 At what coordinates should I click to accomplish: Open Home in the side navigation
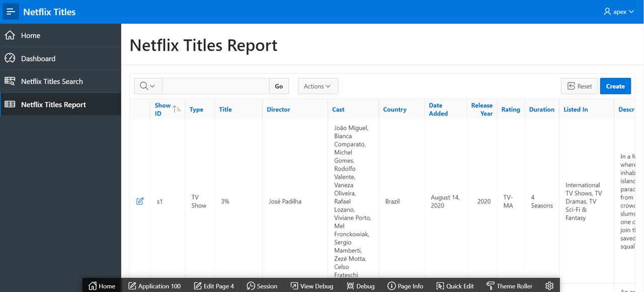pyautogui.click(x=60, y=35)
